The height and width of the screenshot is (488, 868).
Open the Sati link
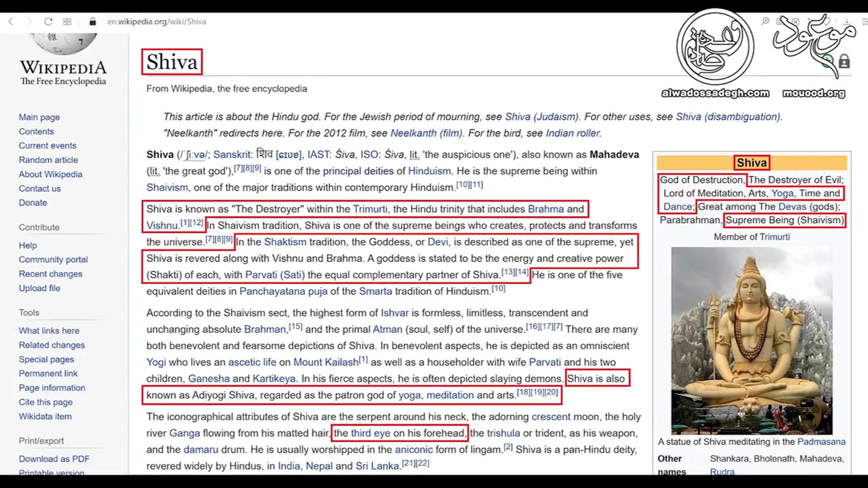(292, 275)
